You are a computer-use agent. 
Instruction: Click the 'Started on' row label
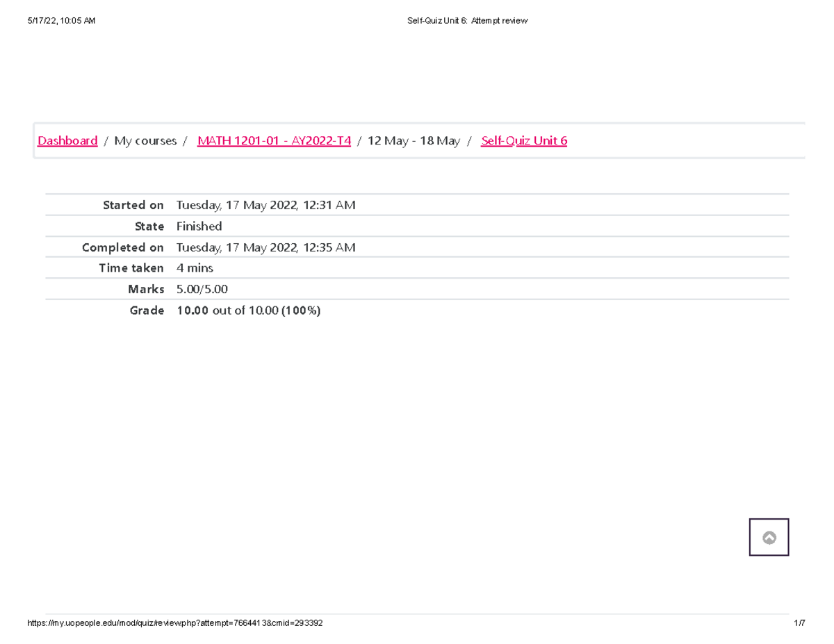coord(133,205)
